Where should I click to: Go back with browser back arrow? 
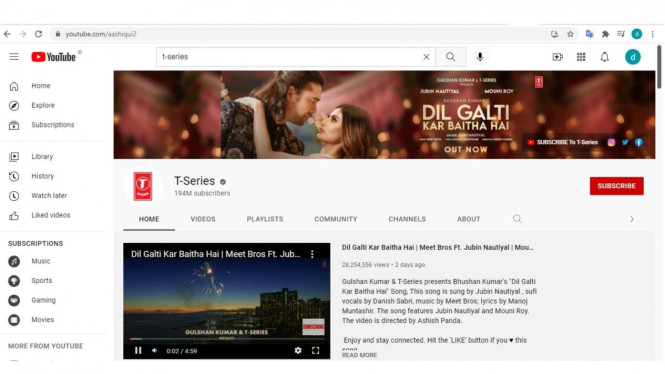coord(7,34)
